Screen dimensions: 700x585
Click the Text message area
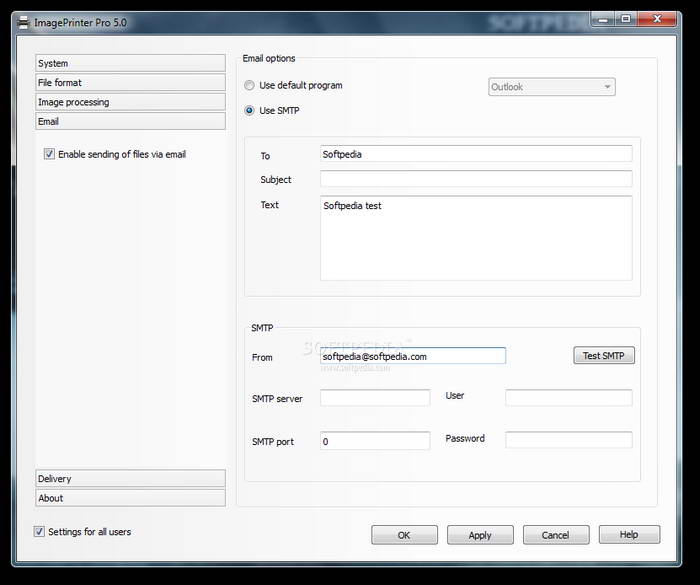(476, 238)
